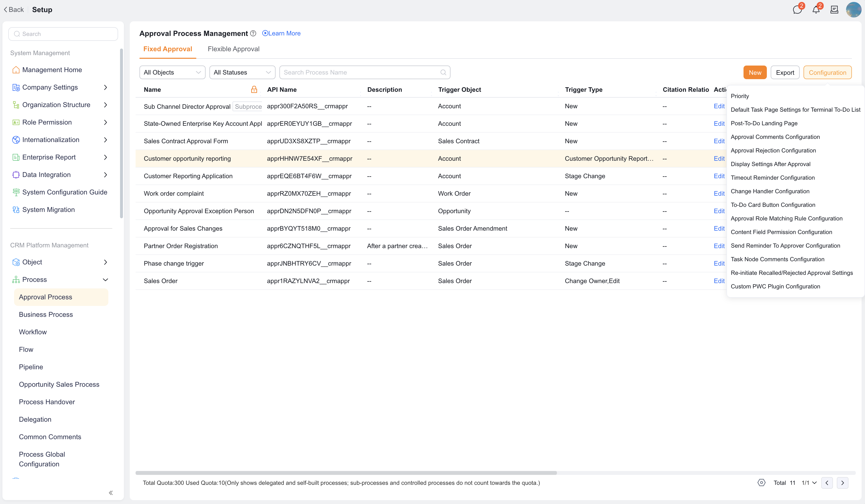865x504 pixels.
Task: Open the Learn More link
Action: point(281,33)
